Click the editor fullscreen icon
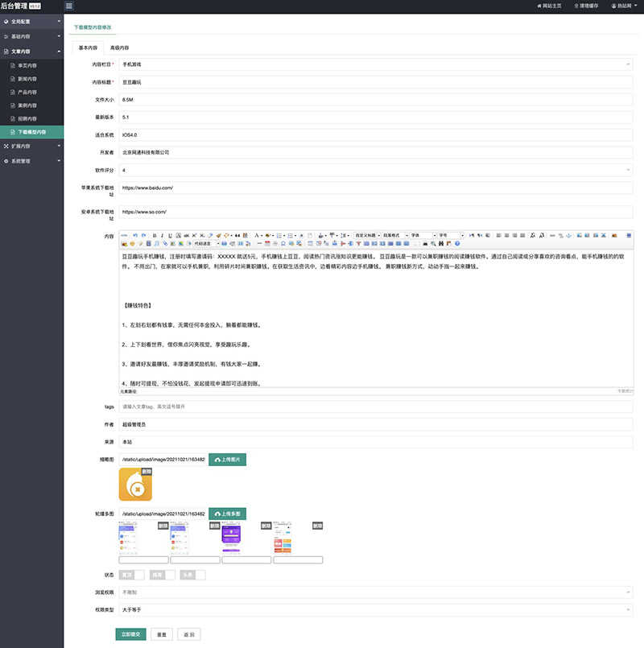 (x=629, y=235)
